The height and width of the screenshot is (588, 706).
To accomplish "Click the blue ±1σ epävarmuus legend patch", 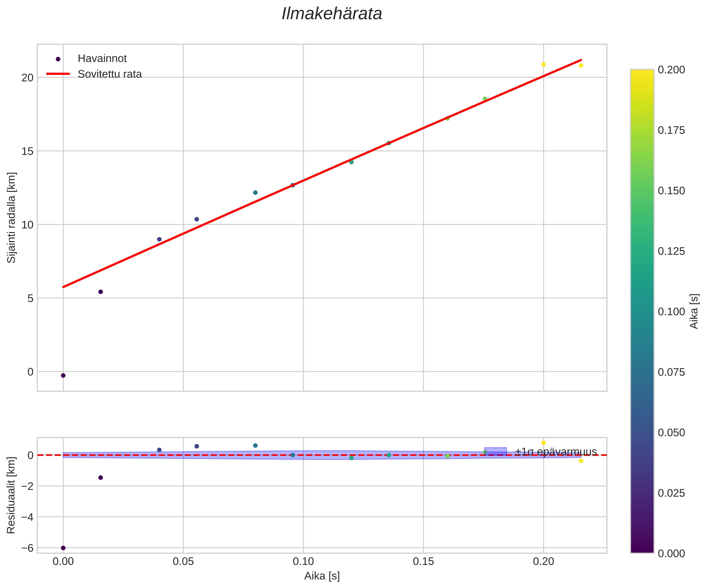I will [x=495, y=452].
